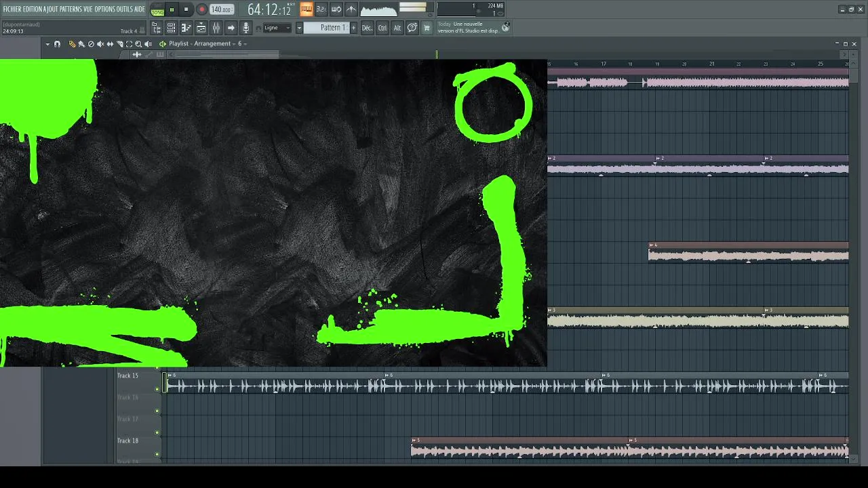Image resolution: width=868 pixels, height=488 pixels.
Task: Open the OPTIONS menu
Action: pyautogui.click(x=104, y=9)
